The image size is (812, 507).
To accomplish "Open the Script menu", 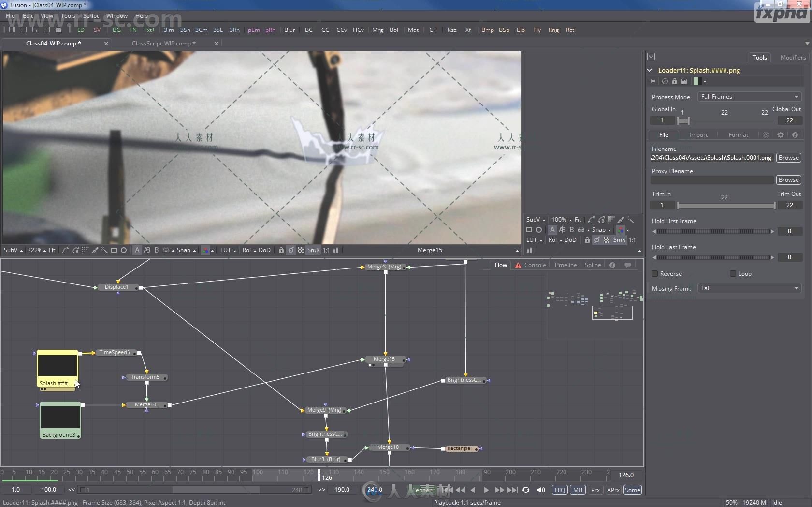I will coord(91,16).
